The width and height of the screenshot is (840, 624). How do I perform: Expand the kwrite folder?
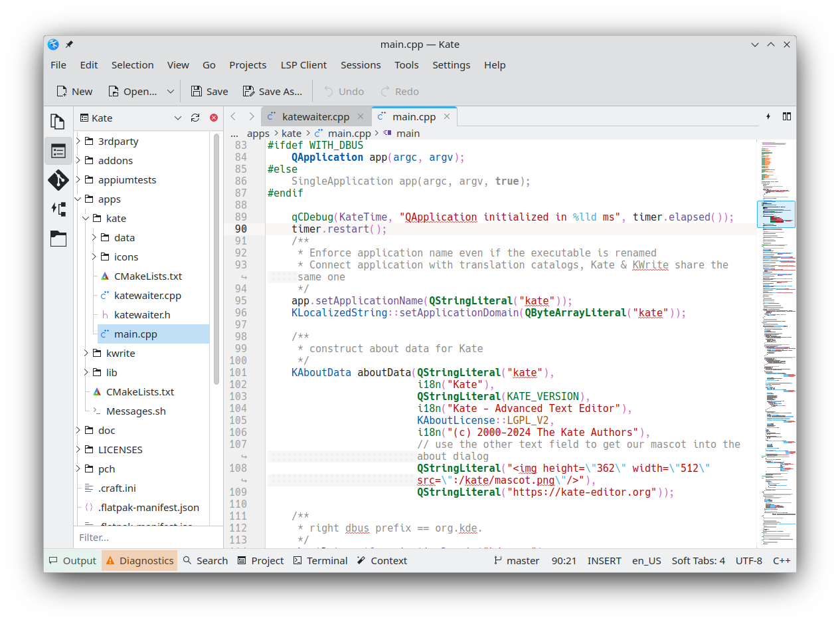coord(87,353)
